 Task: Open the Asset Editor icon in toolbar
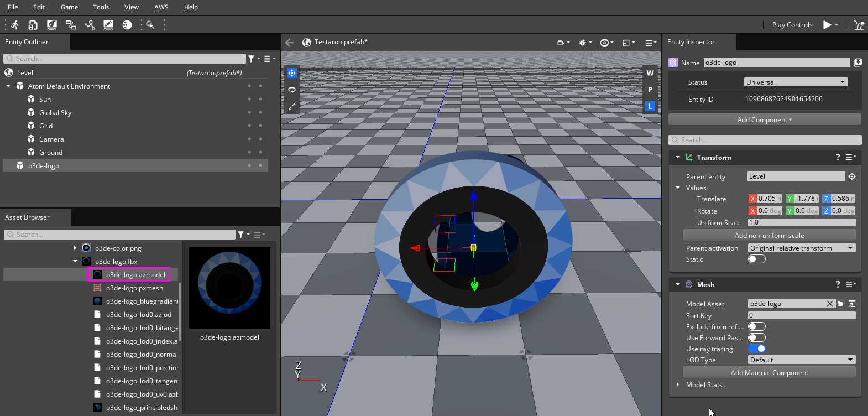pos(33,25)
